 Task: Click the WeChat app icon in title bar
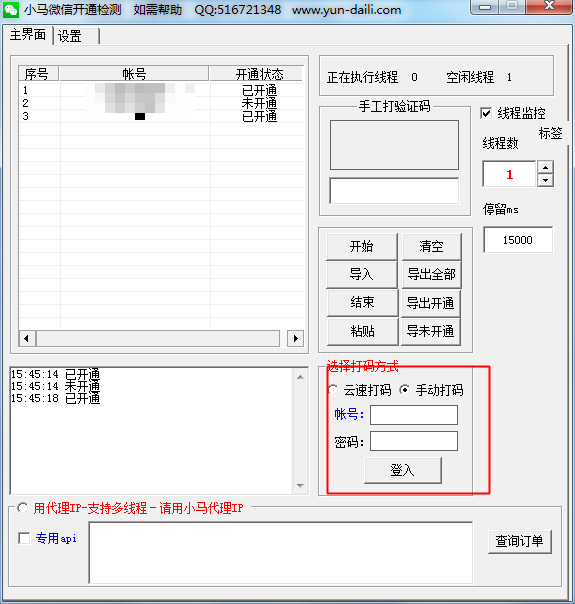point(10,10)
